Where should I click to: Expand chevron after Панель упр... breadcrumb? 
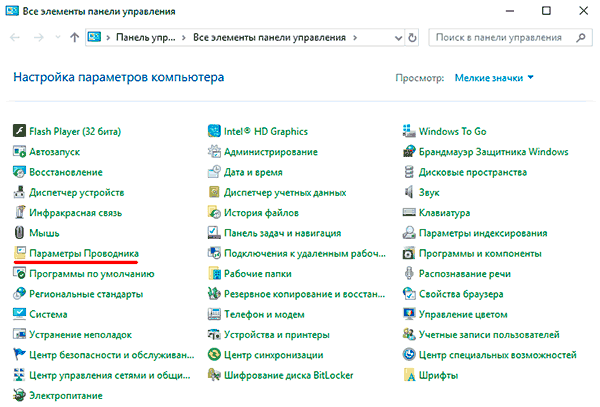[184, 37]
